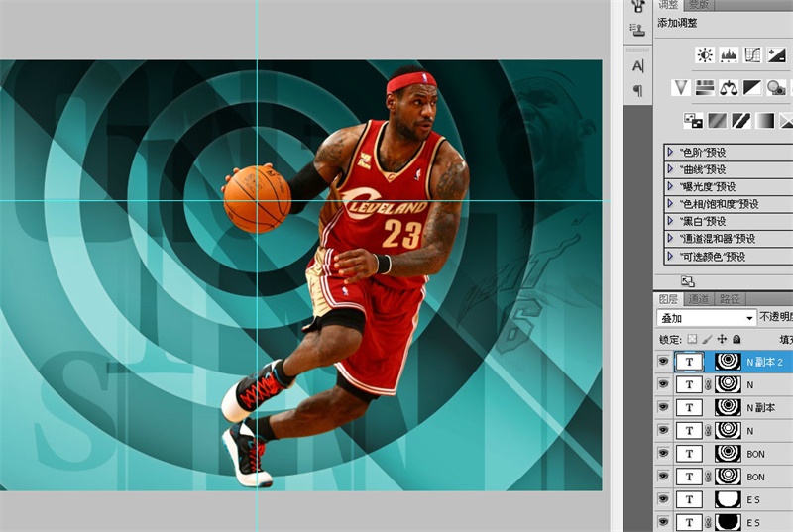Expand the "色阶"预设 list

point(671,153)
